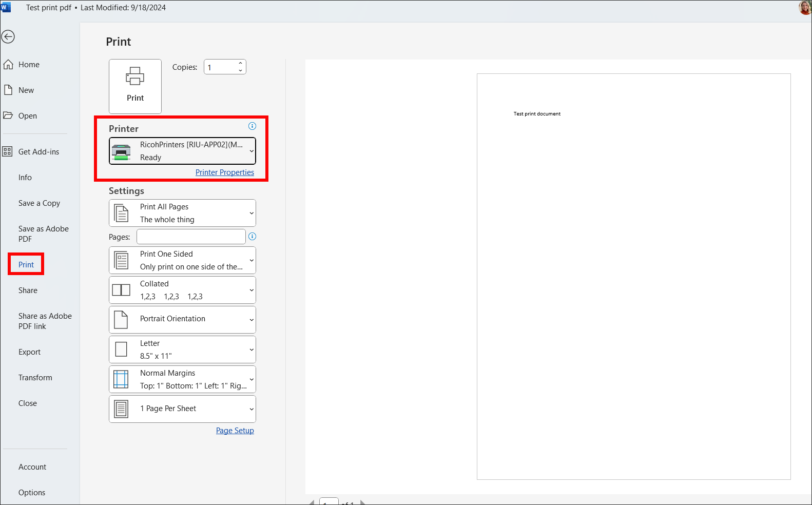Click the Normal Margins icon

[x=121, y=379]
